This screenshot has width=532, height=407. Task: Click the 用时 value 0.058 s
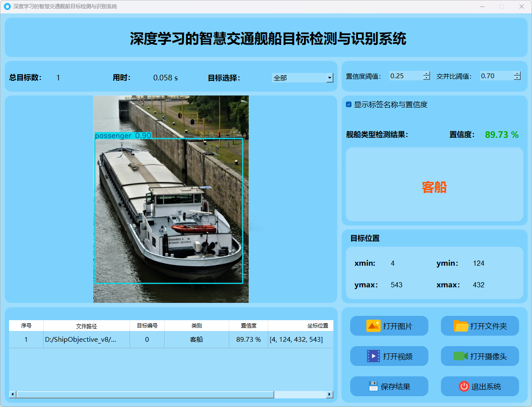point(165,78)
